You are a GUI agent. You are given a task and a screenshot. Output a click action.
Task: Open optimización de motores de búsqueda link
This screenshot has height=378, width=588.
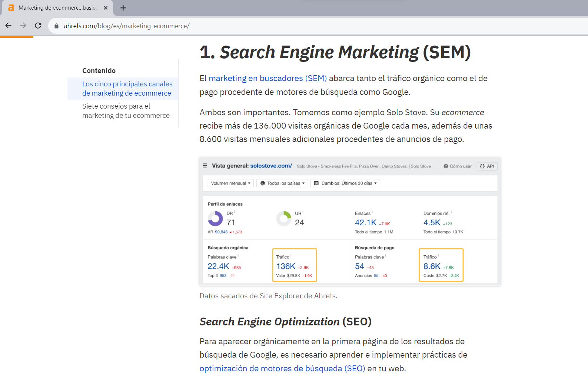point(282,368)
